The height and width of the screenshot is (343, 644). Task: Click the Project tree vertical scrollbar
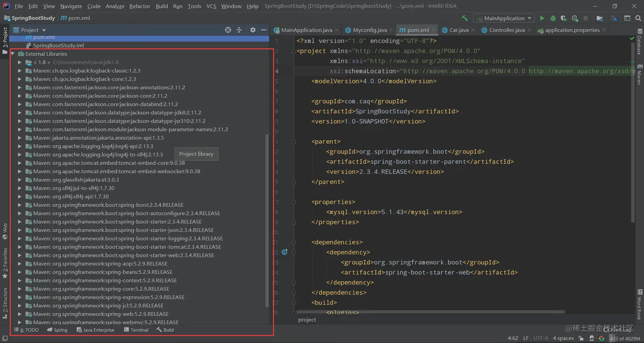267,220
